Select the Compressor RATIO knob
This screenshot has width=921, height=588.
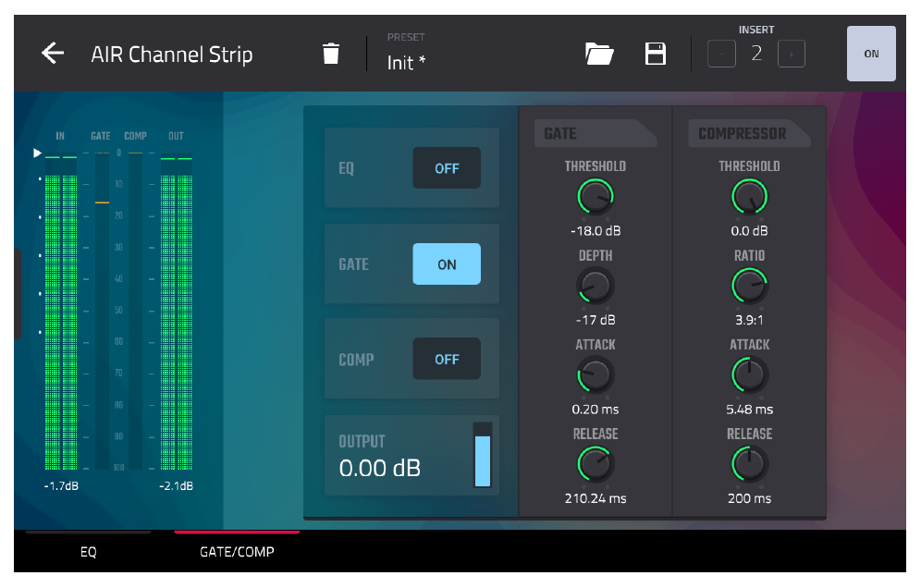[750, 286]
